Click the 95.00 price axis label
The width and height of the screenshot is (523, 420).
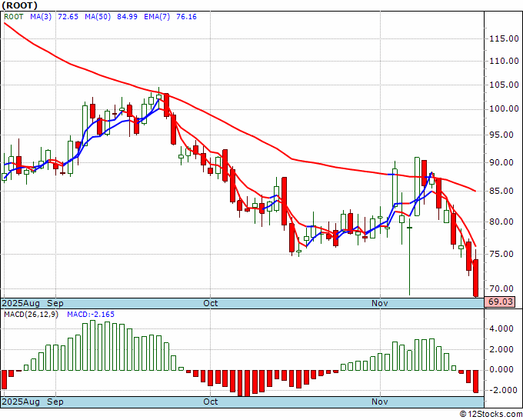pos(501,135)
